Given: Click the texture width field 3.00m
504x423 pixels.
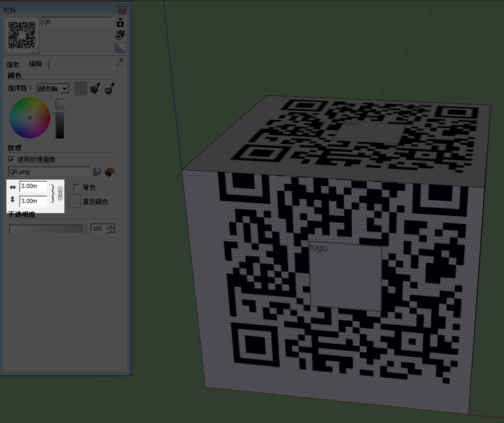Looking at the screenshot, I should 34,186.
